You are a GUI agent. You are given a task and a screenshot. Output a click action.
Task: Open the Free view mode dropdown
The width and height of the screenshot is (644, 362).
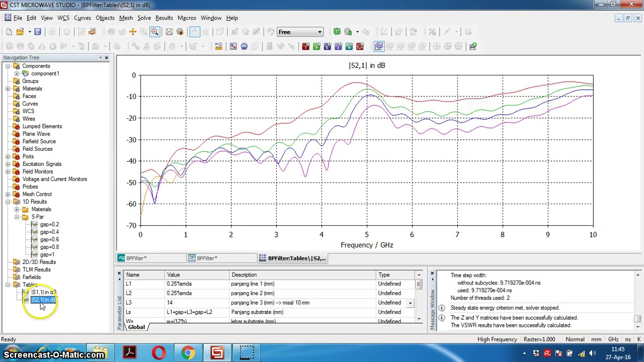[x=319, y=32]
